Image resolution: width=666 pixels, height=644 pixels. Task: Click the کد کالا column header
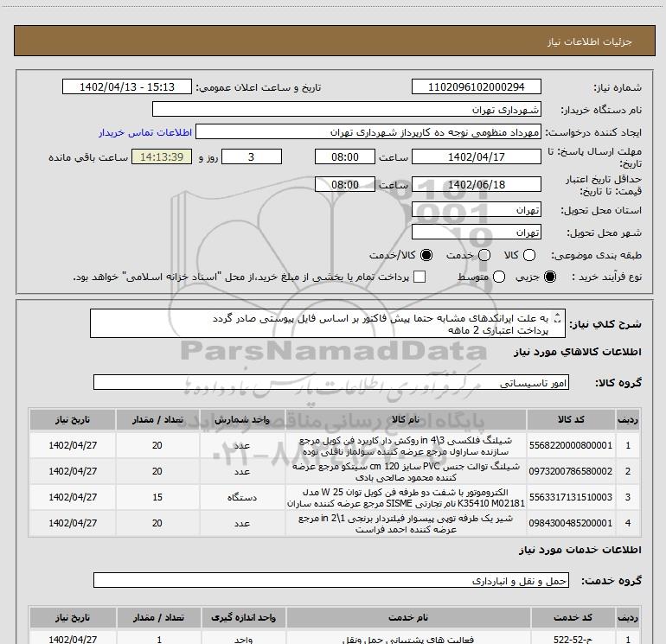(x=571, y=419)
